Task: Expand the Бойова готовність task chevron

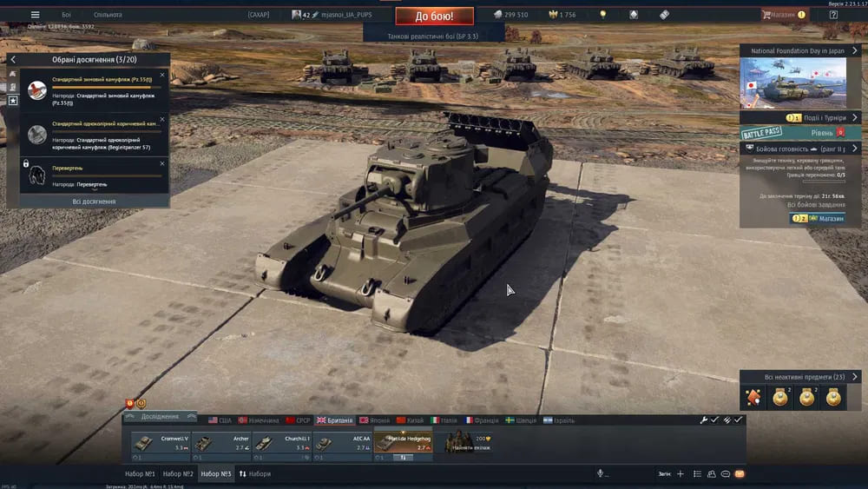Action: 854,149
